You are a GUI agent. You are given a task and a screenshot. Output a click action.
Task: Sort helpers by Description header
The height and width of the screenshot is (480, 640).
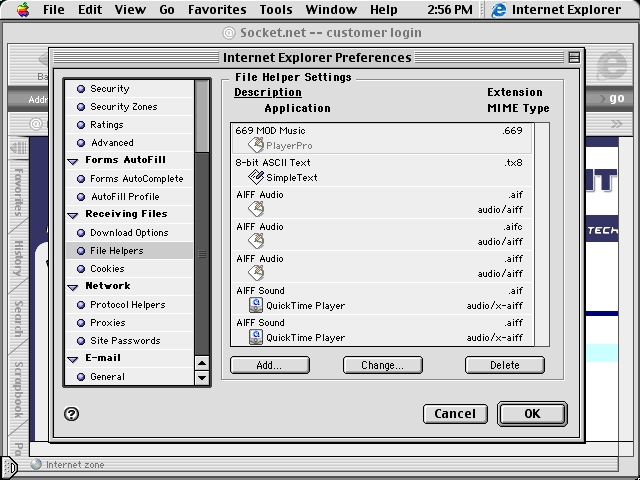click(x=268, y=92)
